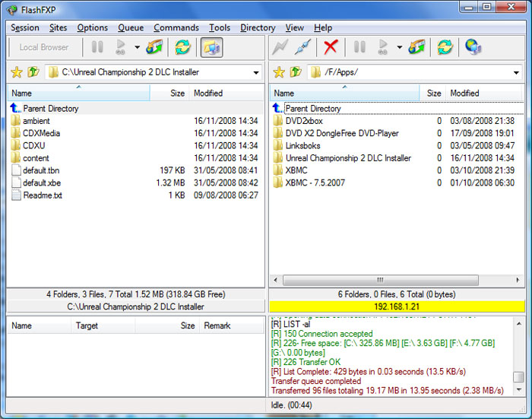The image size is (532, 419).
Task: Click left pane play queue icon
Action: coord(120,47)
